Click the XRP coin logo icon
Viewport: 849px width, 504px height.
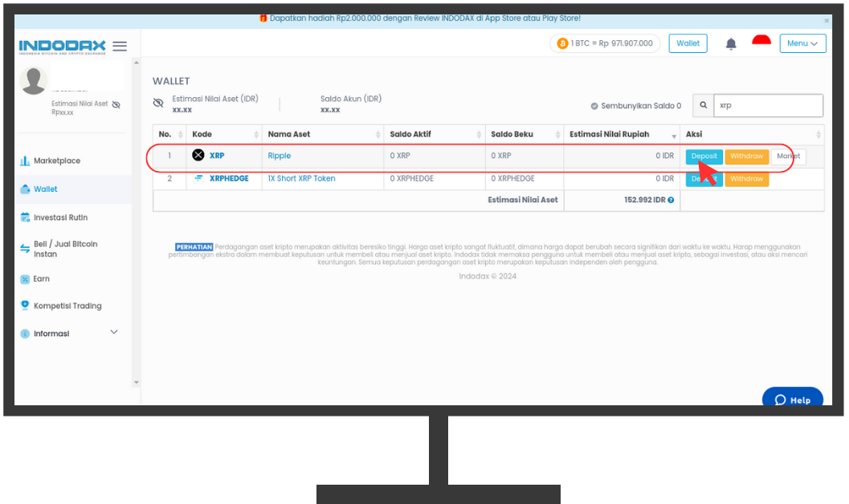(x=198, y=156)
